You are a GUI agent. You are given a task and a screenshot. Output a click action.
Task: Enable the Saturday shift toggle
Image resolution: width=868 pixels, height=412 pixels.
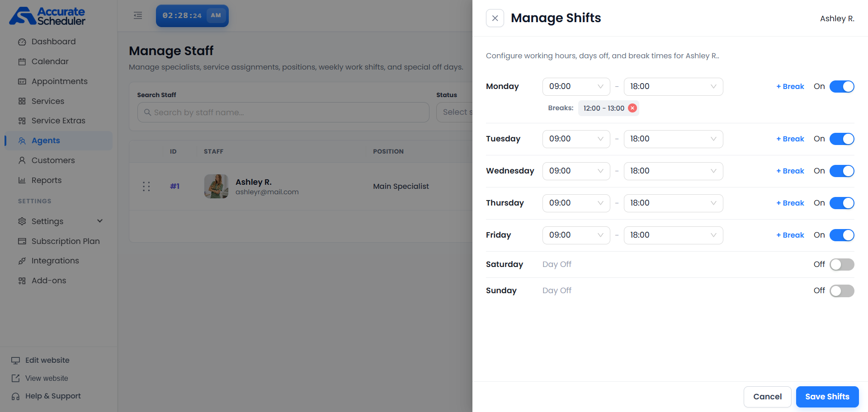tap(842, 264)
